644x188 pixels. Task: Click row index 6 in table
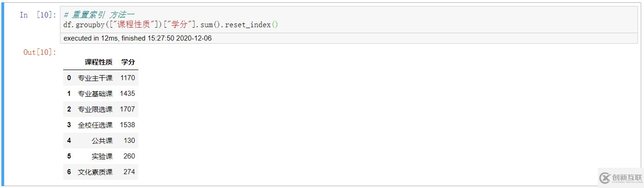point(69,172)
